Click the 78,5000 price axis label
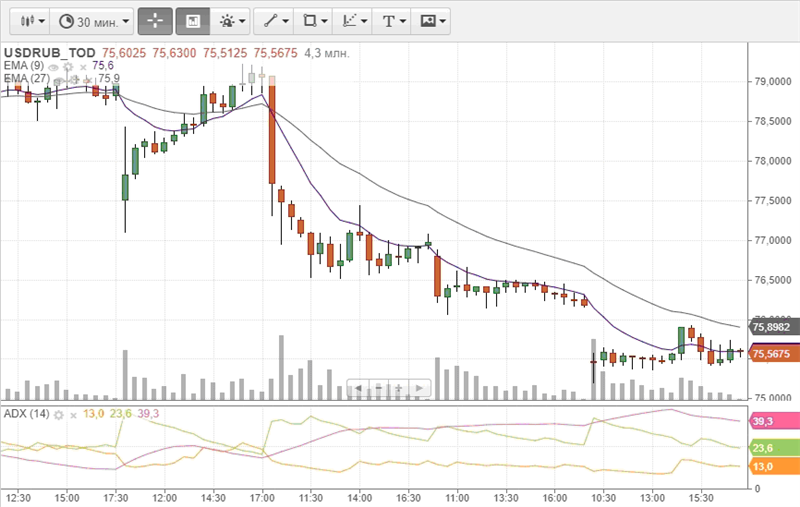 coord(772,121)
